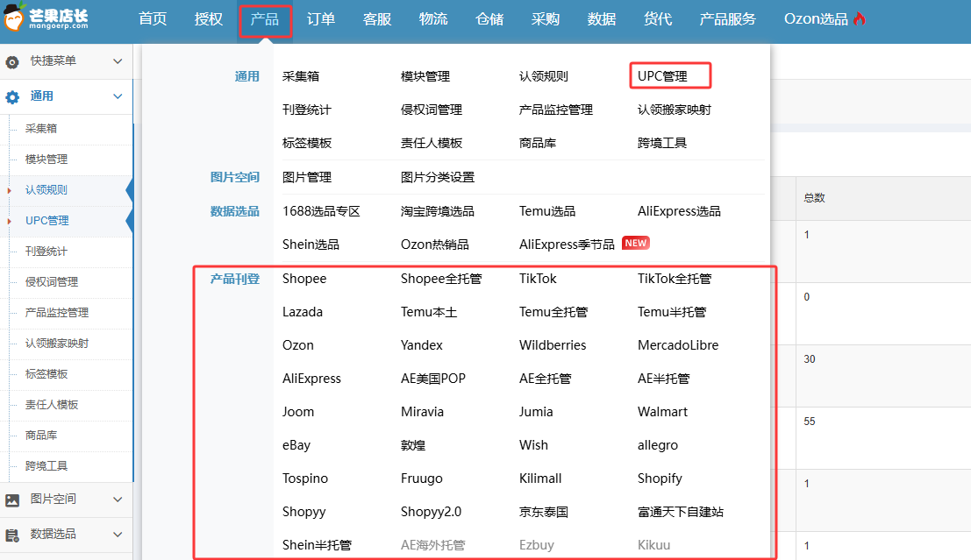971x560 pixels.
Task: Click the 图片空间 picture icon in sidebar
Action: (x=12, y=500)
